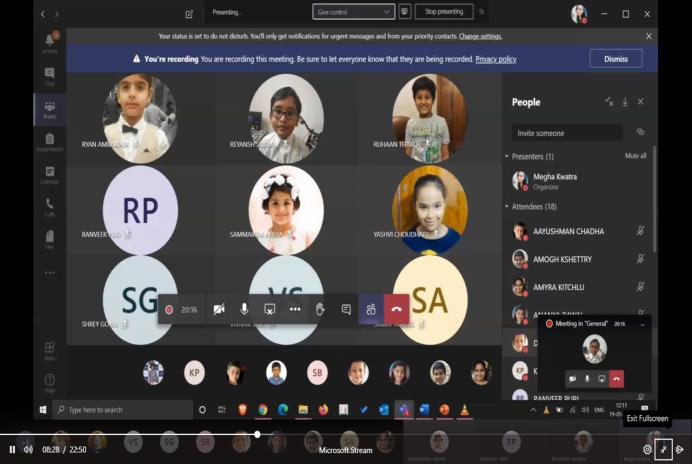Click the Windows search box
Viewport: 692px width, 464px height.
[x=123, y=410]
